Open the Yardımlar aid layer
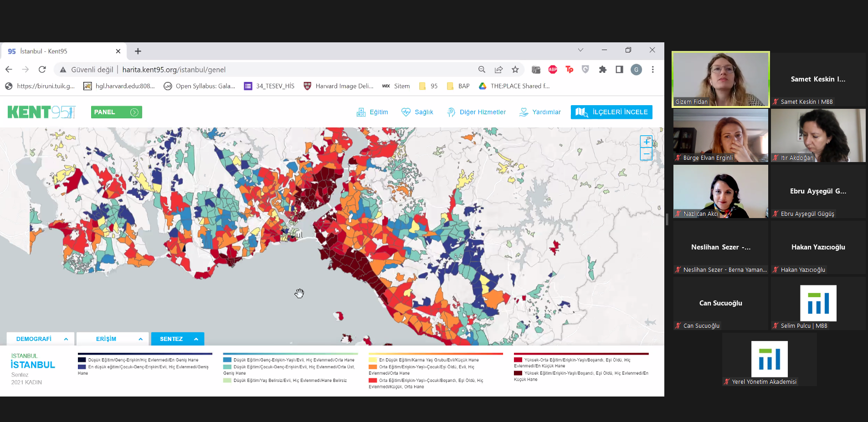868x422 pixels. [540, 112]
